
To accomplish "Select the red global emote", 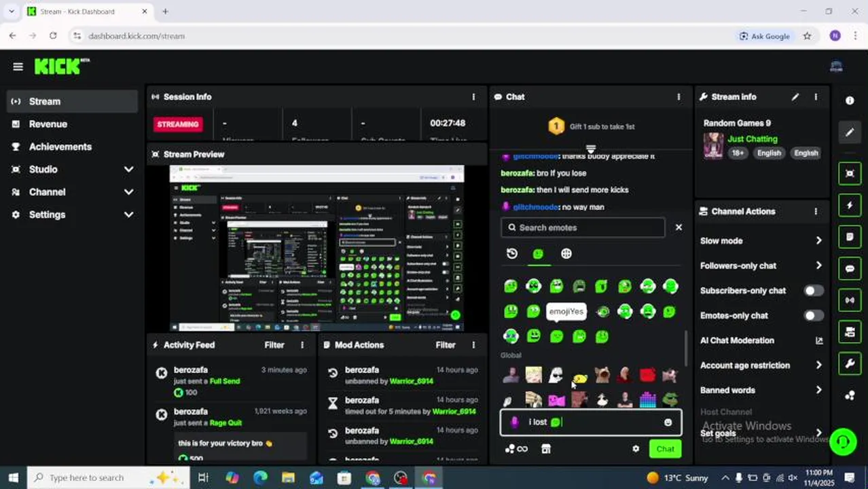I will pos(647,374).
